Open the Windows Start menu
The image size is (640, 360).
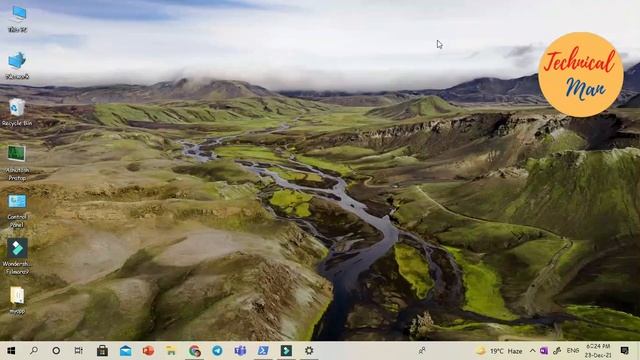[x=11, y=351]
